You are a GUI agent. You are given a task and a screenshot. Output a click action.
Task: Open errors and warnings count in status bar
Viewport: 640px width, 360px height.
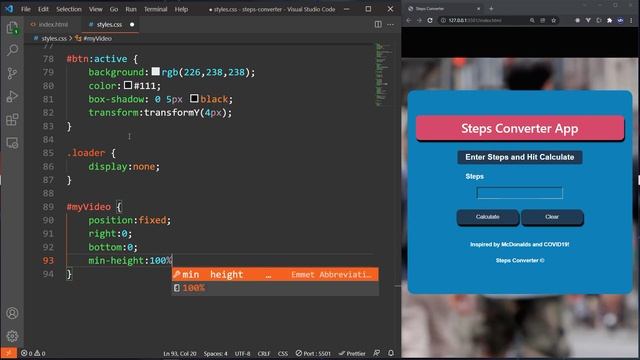tap(33, 353)
